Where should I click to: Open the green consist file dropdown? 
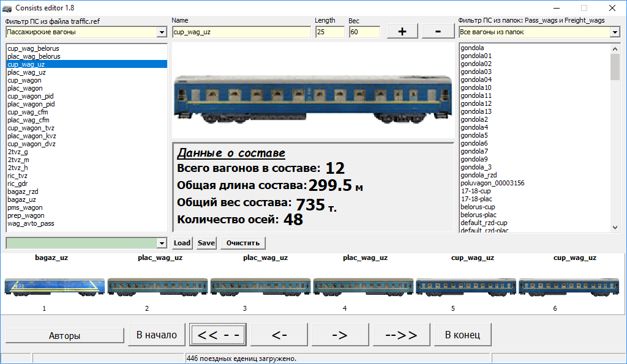coord(162,243)
